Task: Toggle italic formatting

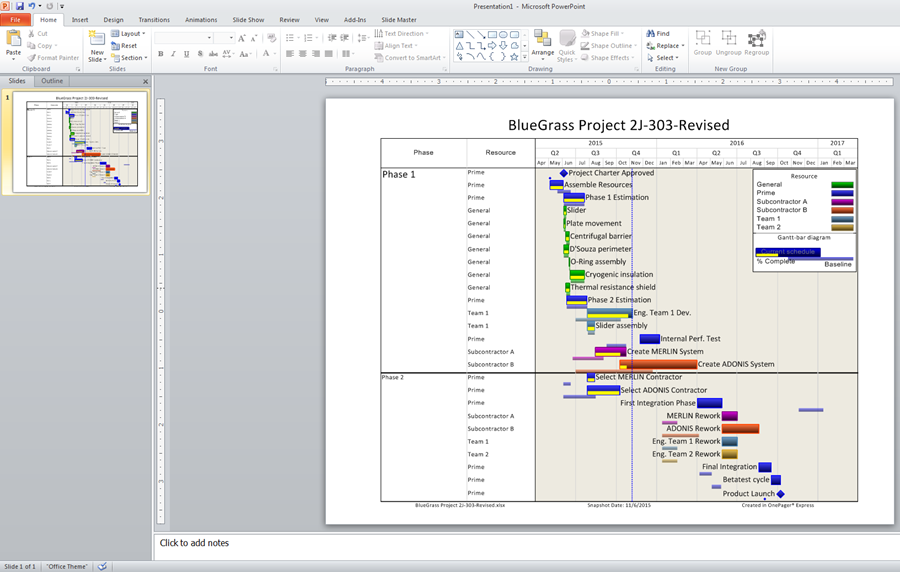Action: [174, 54]
